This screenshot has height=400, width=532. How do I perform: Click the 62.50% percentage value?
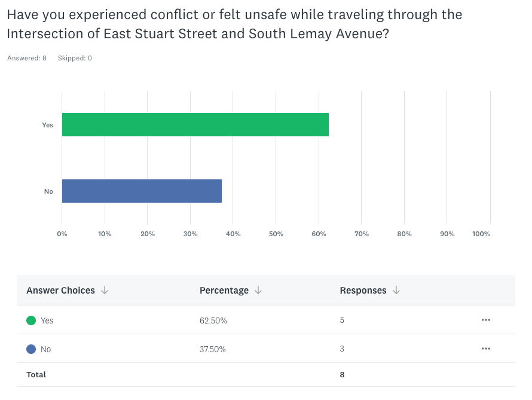[213, 320]
